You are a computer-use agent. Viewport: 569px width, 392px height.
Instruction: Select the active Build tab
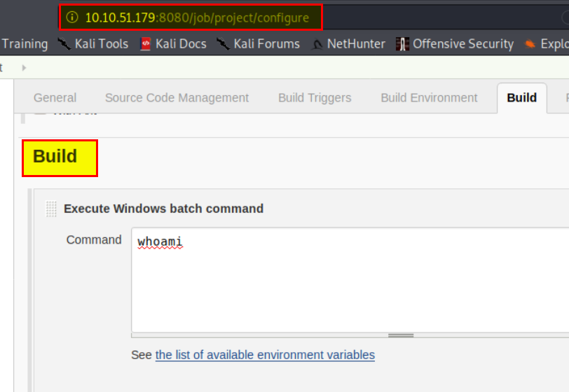pos(521,98)
